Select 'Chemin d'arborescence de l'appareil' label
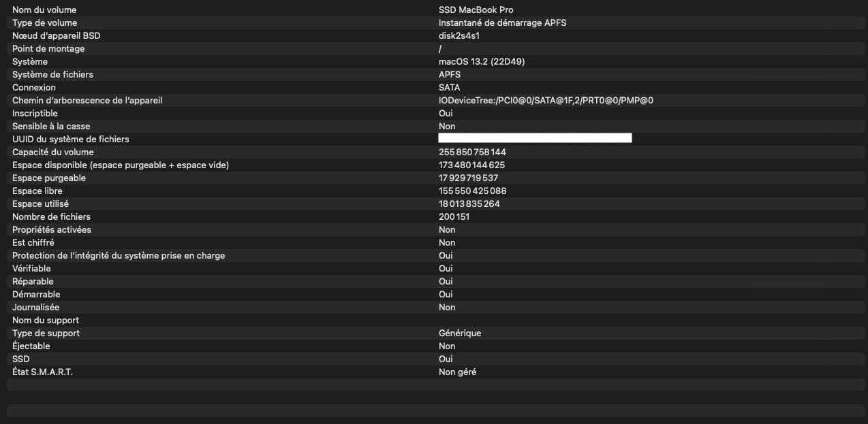868x424 pixels. pos(87,101)
